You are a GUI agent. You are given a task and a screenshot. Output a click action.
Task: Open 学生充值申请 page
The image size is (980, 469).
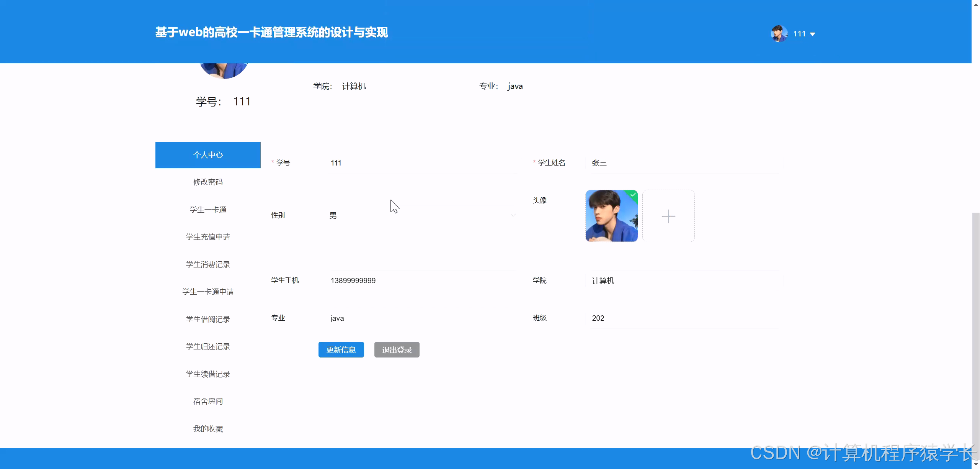[208, 237]
